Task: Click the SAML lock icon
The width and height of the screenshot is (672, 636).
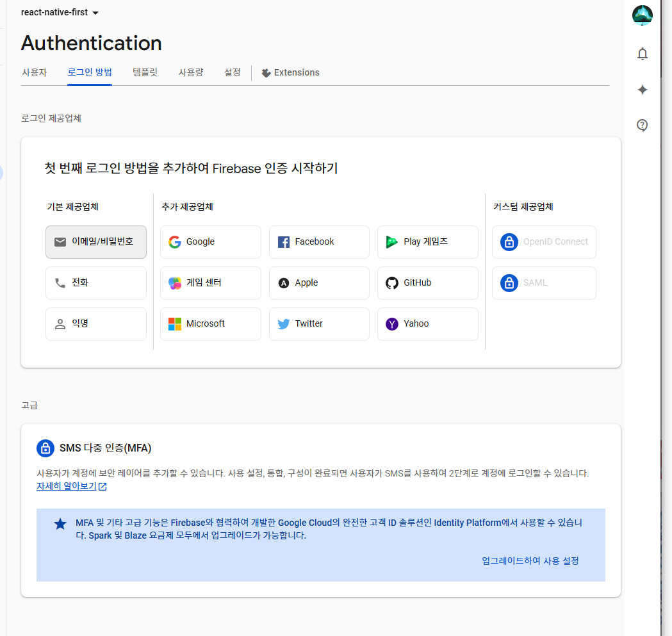Action: point(509,283)
